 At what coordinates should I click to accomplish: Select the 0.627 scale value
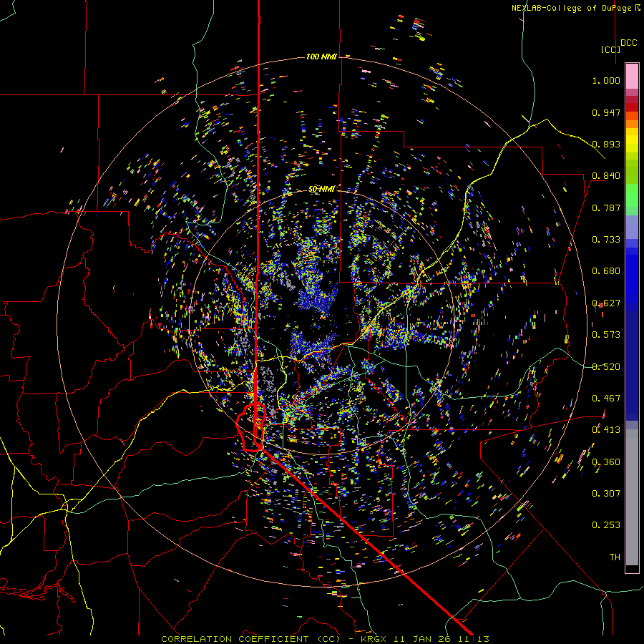coord(606,303)
